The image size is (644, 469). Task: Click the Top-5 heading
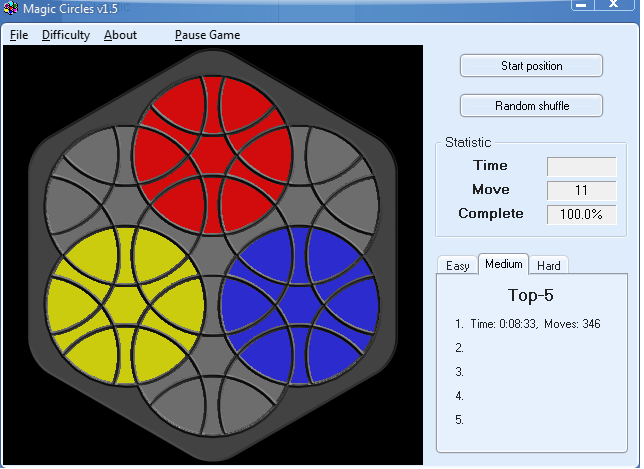tap(531, 295)
